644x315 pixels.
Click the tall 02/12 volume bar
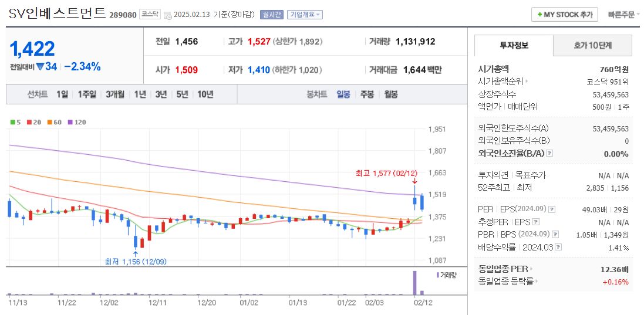point(415,283)
